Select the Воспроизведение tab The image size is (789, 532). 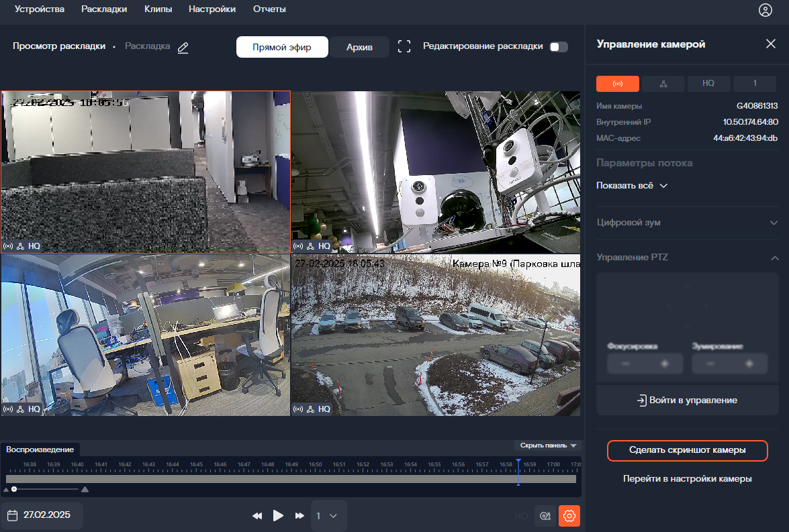[x=40, y=449]
